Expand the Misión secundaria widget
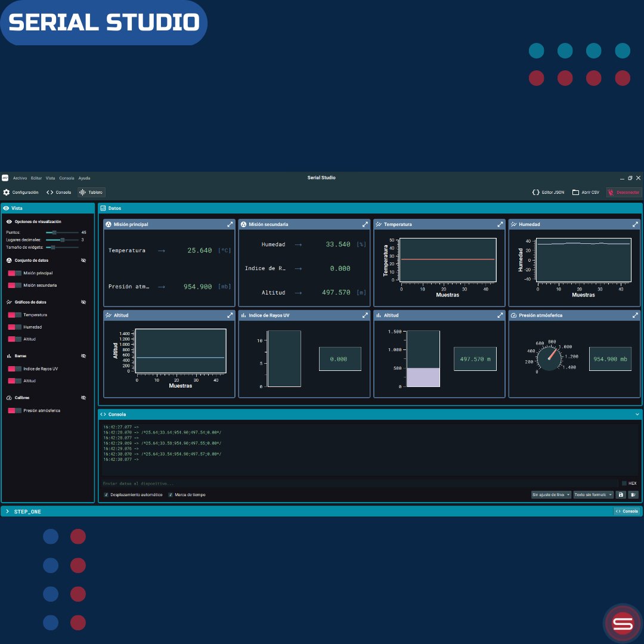Viewport: 644px width, 644px height. pos(365,224)
